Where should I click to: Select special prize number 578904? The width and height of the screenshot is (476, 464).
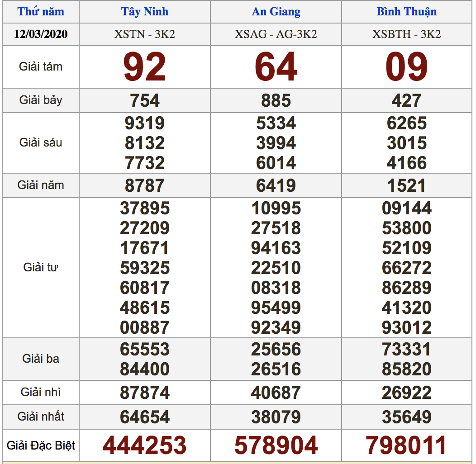tap(276, 445)
